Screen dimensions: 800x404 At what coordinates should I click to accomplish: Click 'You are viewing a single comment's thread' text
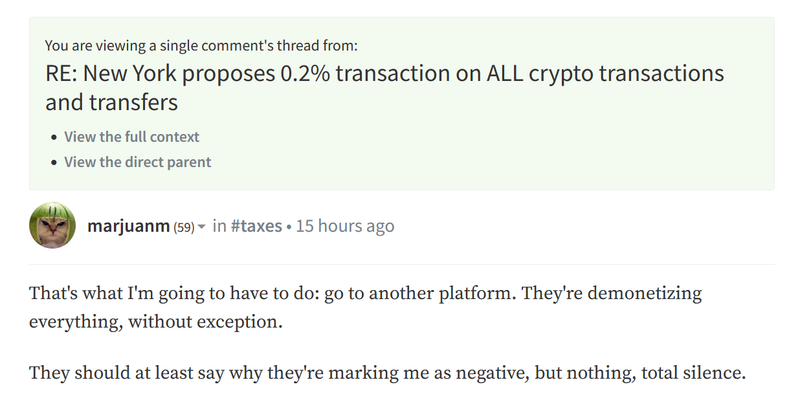click(201, 45)
